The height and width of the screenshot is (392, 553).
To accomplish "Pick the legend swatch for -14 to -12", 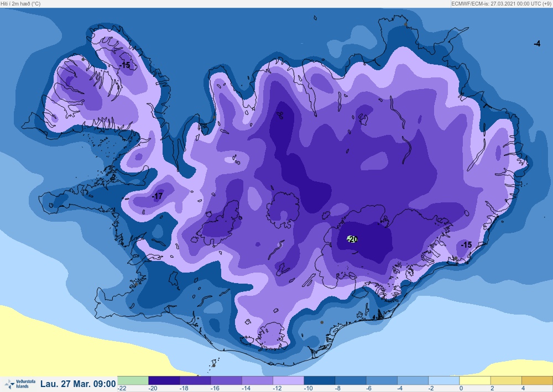I will tap(258, 380).
